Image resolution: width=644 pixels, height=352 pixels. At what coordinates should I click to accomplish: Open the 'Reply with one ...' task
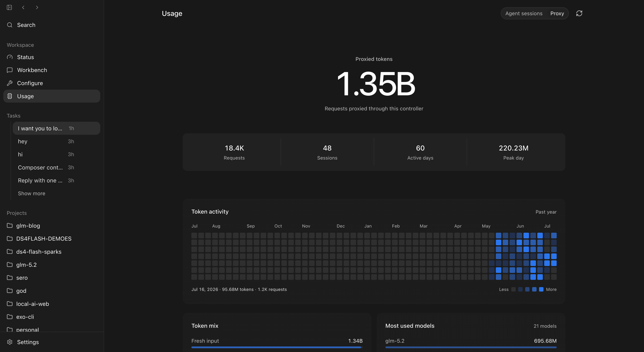click(x=57, y=180)
